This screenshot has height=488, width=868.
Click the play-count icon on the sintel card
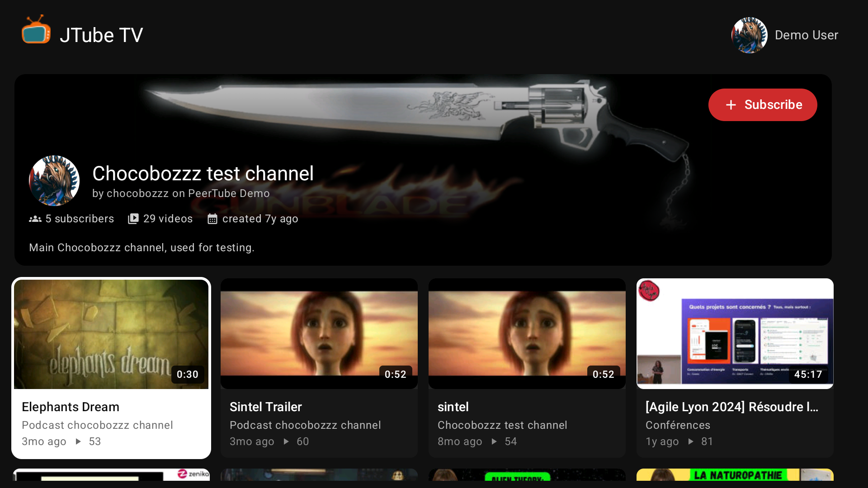click(x=494, y=441)
